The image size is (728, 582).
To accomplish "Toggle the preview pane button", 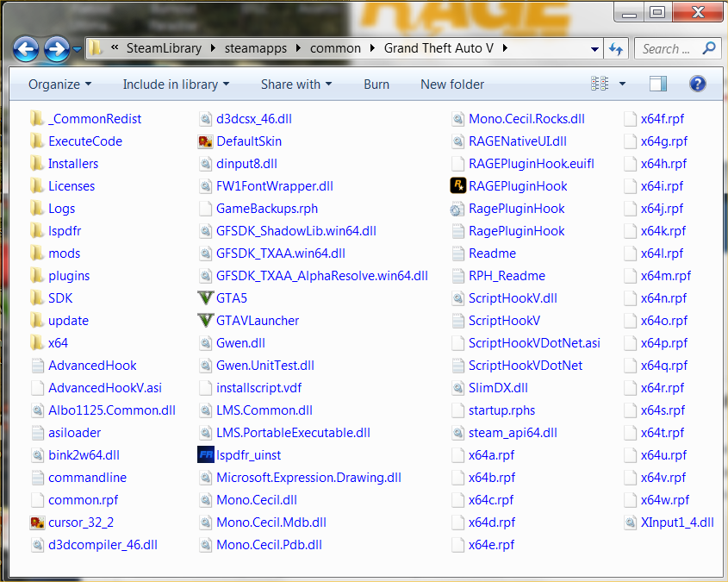I will click(658, 84).
